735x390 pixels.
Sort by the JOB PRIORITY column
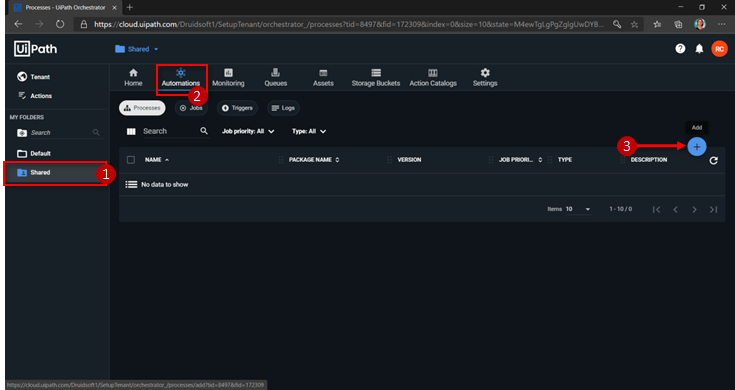tap(520, 160)
